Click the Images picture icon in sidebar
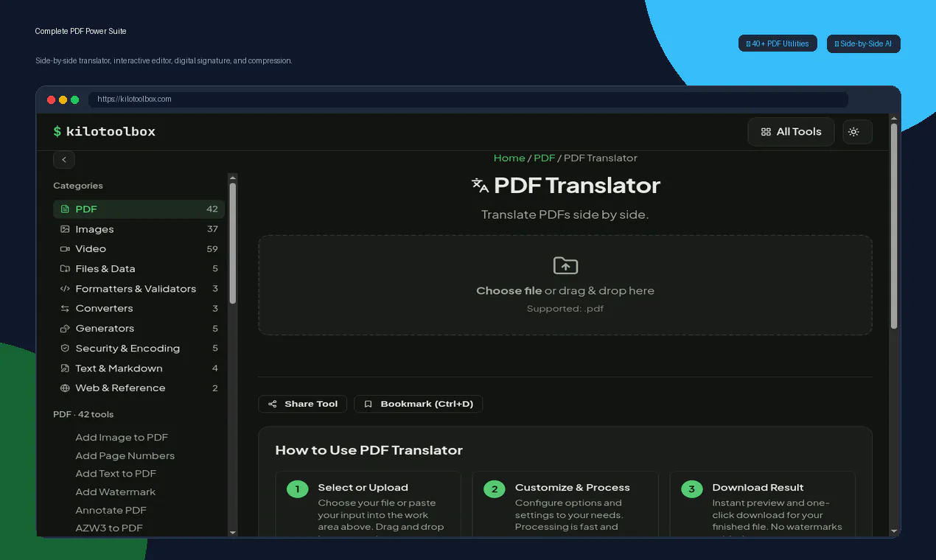The width and height of the screenshot is (936, 560). click(x=65, y=229)
